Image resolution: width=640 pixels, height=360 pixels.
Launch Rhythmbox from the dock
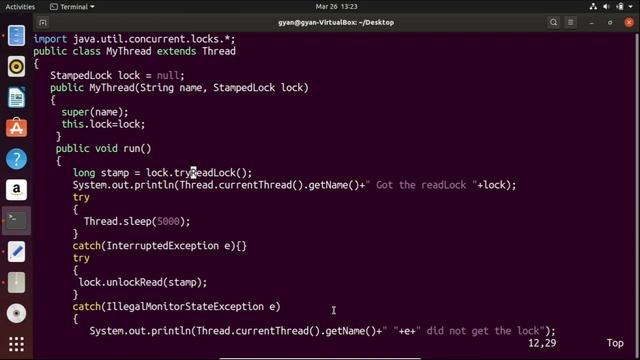tap(16, 66)
